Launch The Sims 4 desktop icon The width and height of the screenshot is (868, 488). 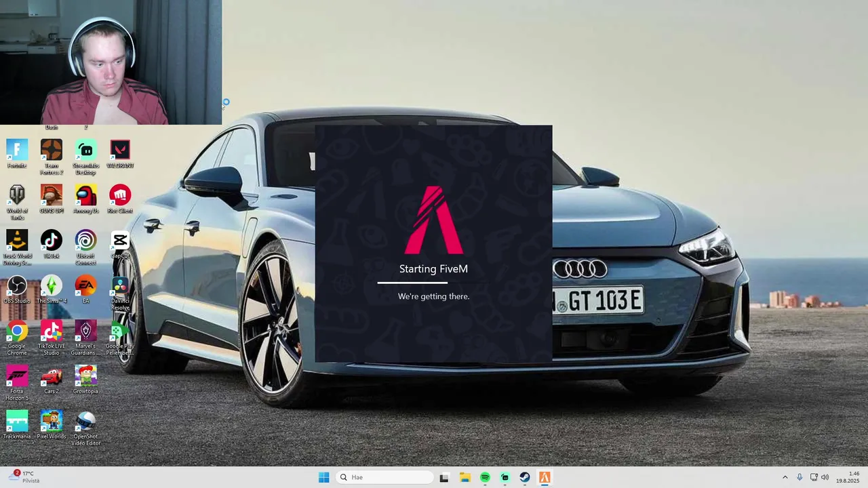[x=52, y=289]
